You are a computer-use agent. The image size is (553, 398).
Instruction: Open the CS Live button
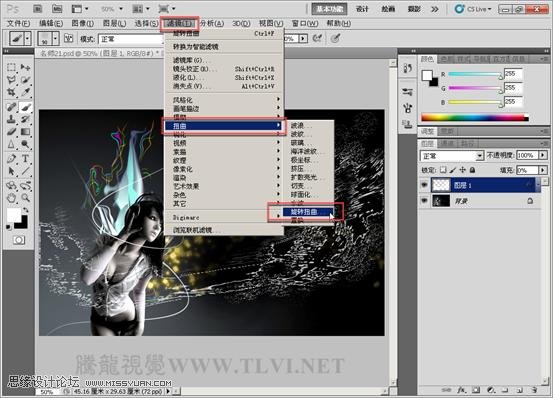click(x=473, y=9)
